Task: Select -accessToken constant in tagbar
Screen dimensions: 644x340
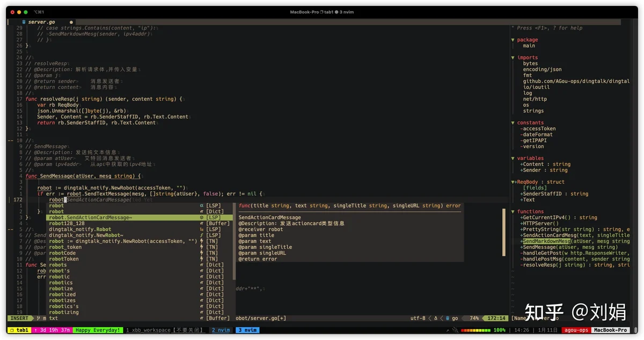Action: point(538,129)
